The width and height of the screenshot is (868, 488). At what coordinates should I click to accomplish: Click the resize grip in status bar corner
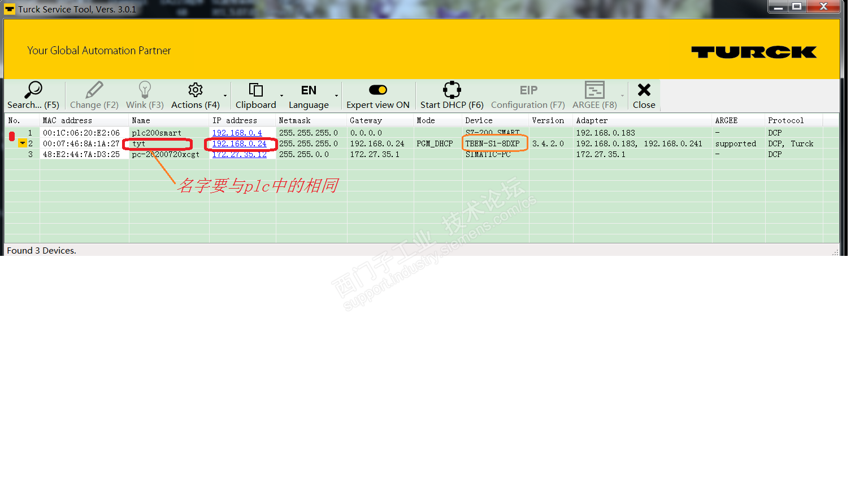[835, 252]
